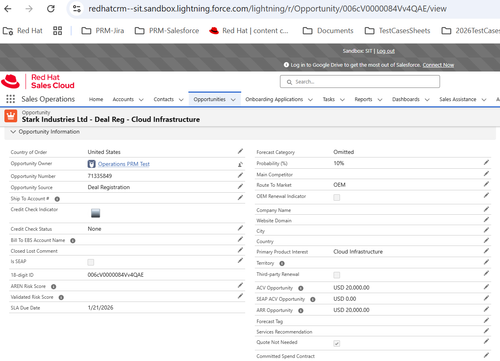Open the Tasks tab dropdown arrow
Image resolution: width=500 pixels, height=361 pixels.
(x=342, y=99)
